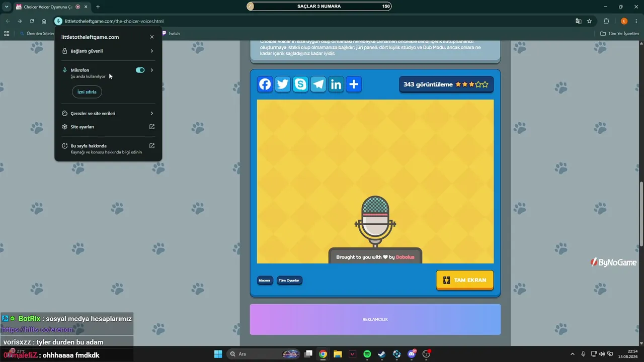The image size is (644, 362).
Task: Click the Macera category tag
Action: click(x=265, y=280)
